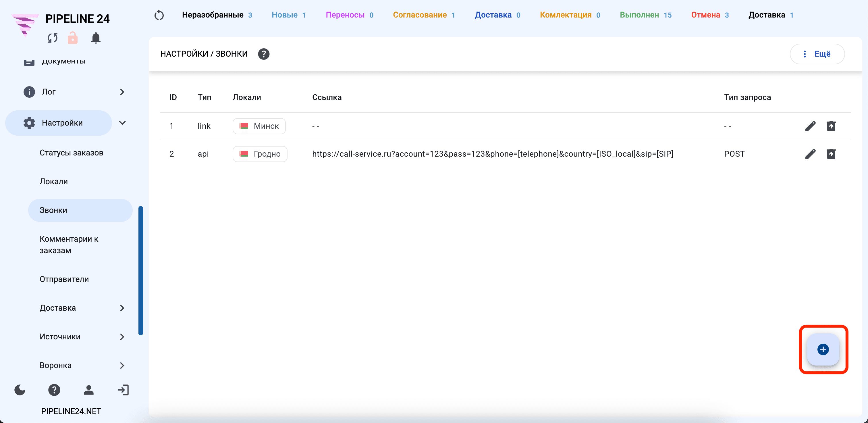Click the logout icon
Viewport: 868px width, 423px height.
(x=123, y=390)
